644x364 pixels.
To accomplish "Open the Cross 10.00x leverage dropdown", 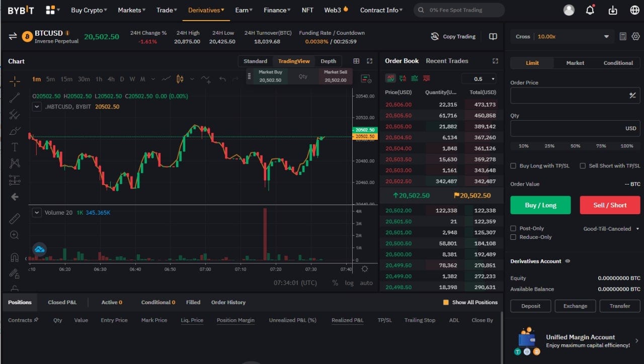I will click(x=562, y=36).
